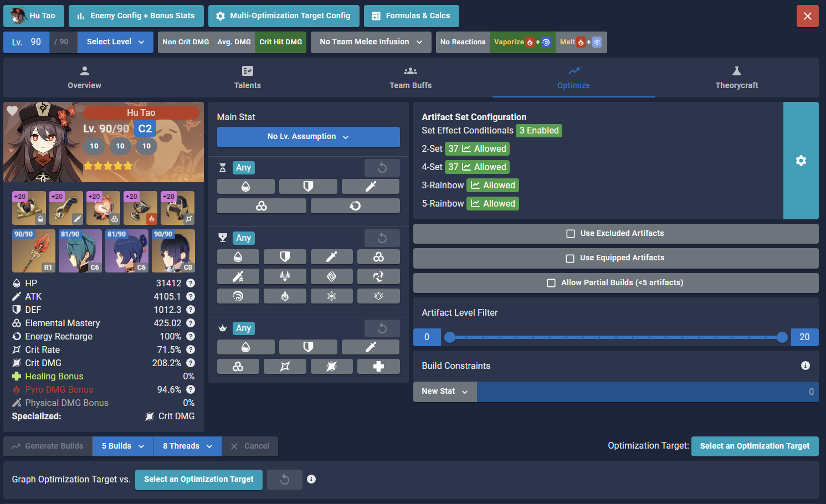Select Healing Bonus for the circlet slot
The width and height of the screenshot is (826, 504).
378,366
